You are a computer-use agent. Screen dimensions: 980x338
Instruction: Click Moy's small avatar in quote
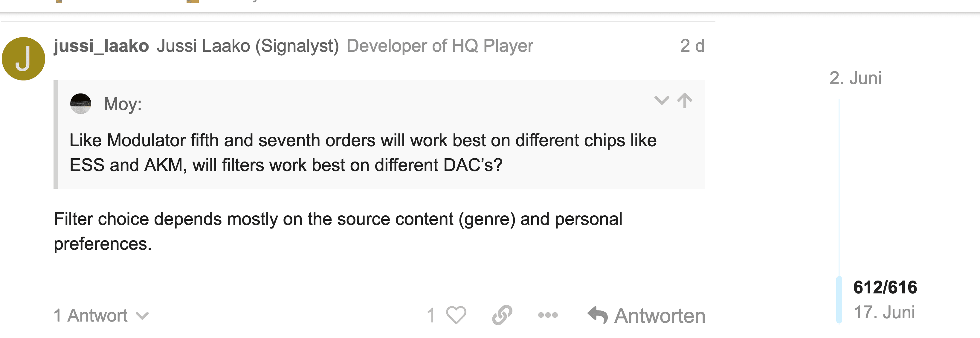point(81,103)
